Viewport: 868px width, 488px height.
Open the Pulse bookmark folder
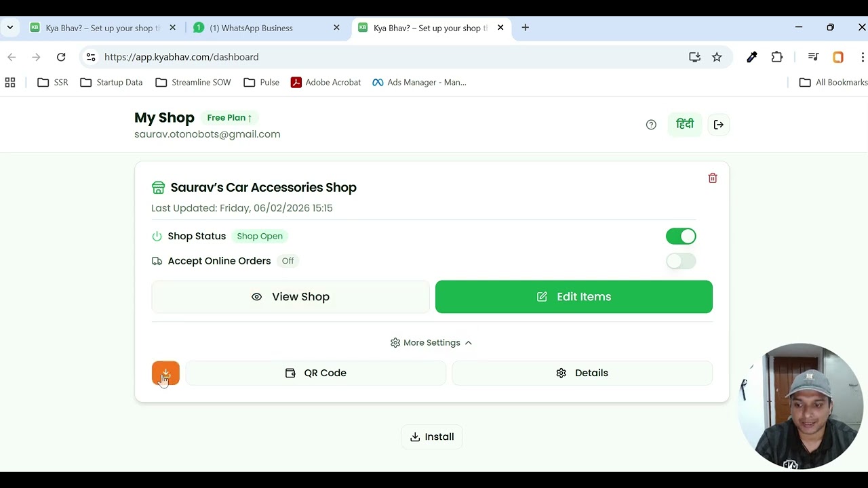coord(262,82)
